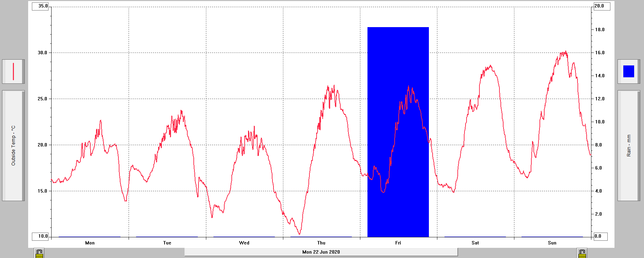Open the Rain - mm axis selector
The width and height of the screenshot is (644, 258).
coord(628,145)
